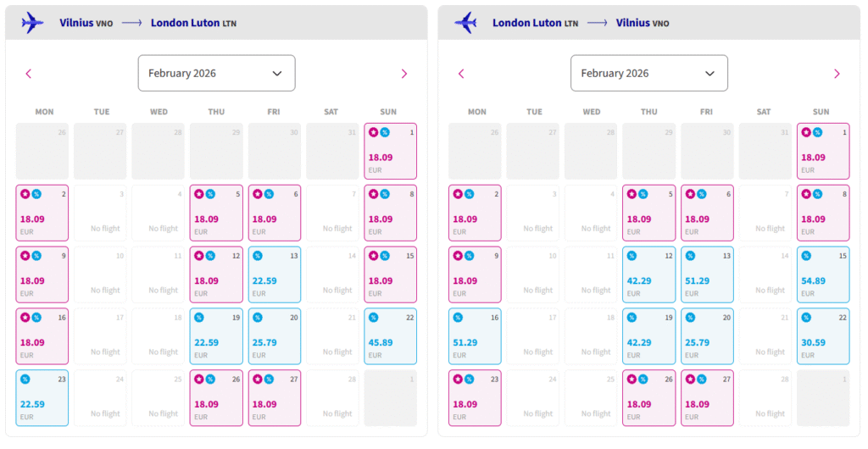Click the airplane icon beside Vilnius to London Luton
The width and height of the screenshot is (868, 449).
[33, 23]
